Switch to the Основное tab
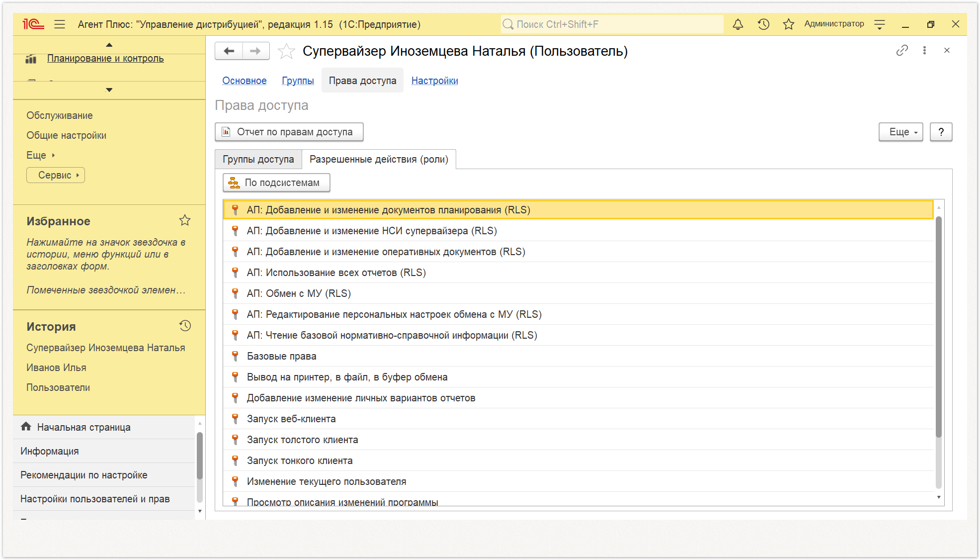Screen dimensions: 980x560 [245, 81]
